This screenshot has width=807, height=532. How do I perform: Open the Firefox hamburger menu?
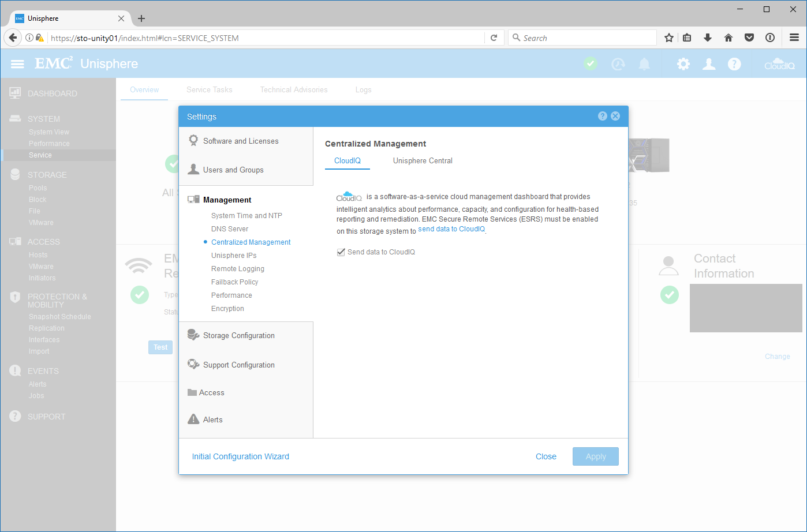(794, 38)
